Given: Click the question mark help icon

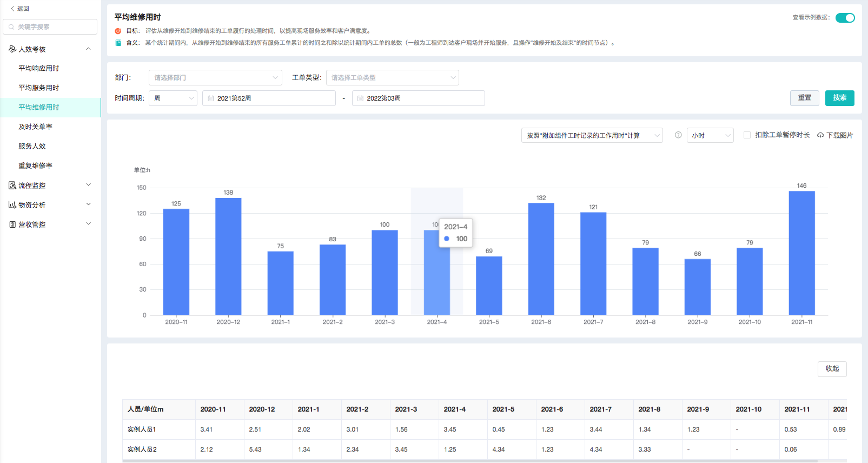Looking at the screenshot, I should [678, 135].
